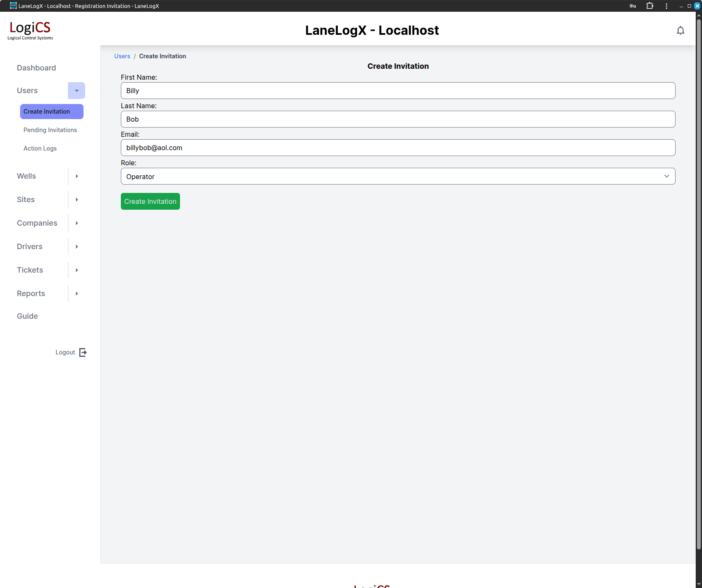Click the logout arrow icon
Viewport: 702px width, 588px height.
click(83, 352)
